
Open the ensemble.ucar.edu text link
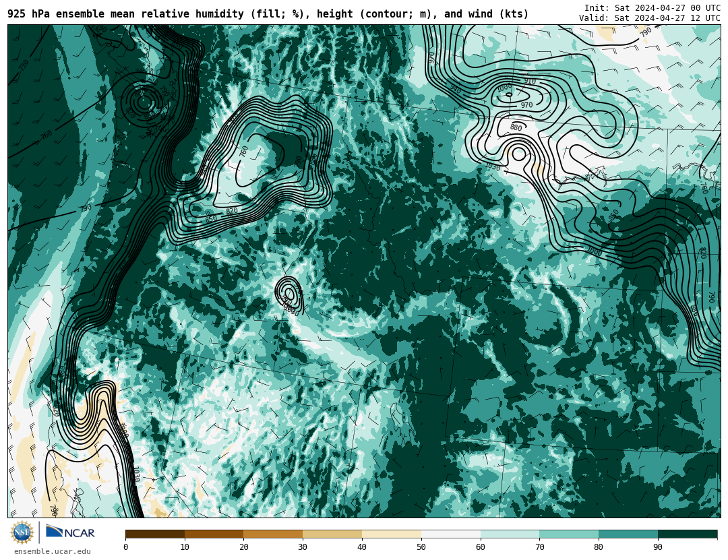(x=53, y=552)
